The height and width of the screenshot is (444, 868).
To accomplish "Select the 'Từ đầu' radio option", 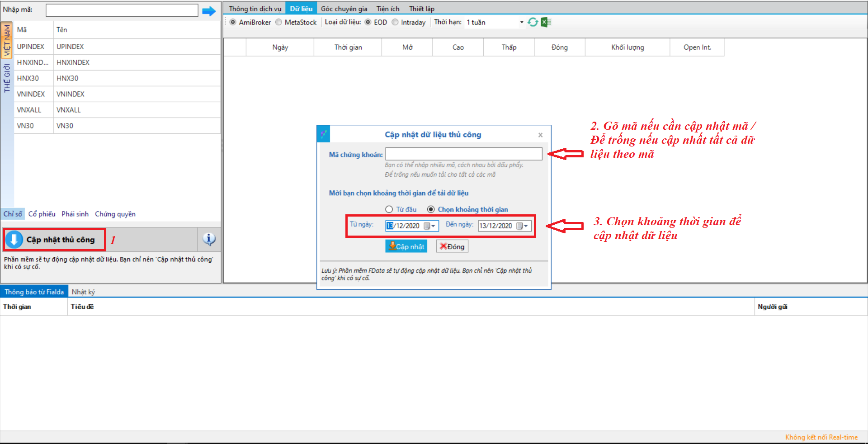I will point(389,209).
